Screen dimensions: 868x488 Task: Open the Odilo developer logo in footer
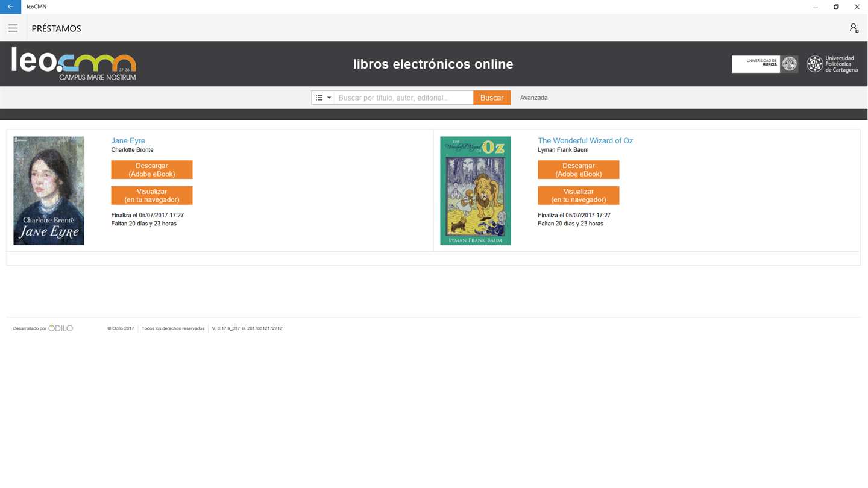[60, 328]
